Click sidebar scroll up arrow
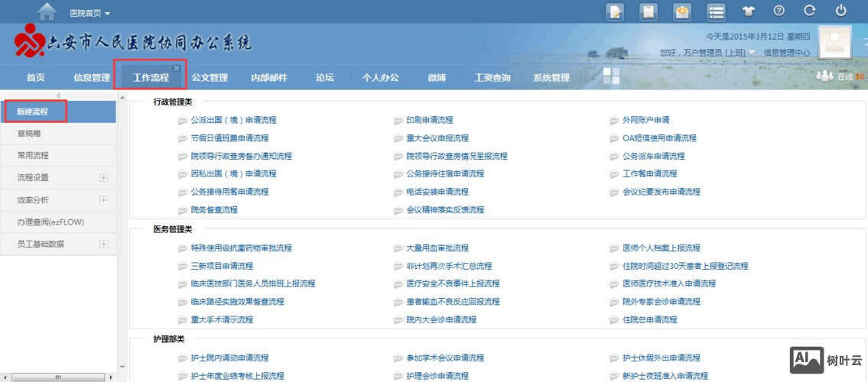The width and height of the screenshot is (868, 382). click(x=123, y=98)
